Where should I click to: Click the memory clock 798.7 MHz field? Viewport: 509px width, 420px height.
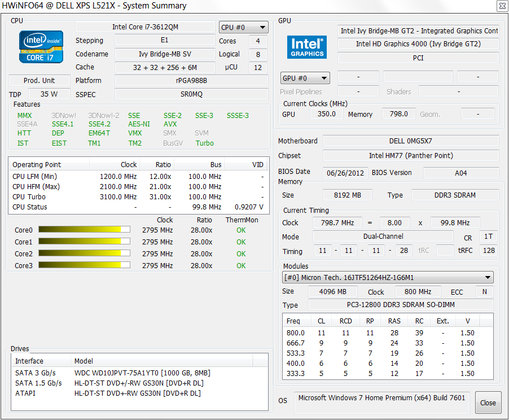click(337, 223)
